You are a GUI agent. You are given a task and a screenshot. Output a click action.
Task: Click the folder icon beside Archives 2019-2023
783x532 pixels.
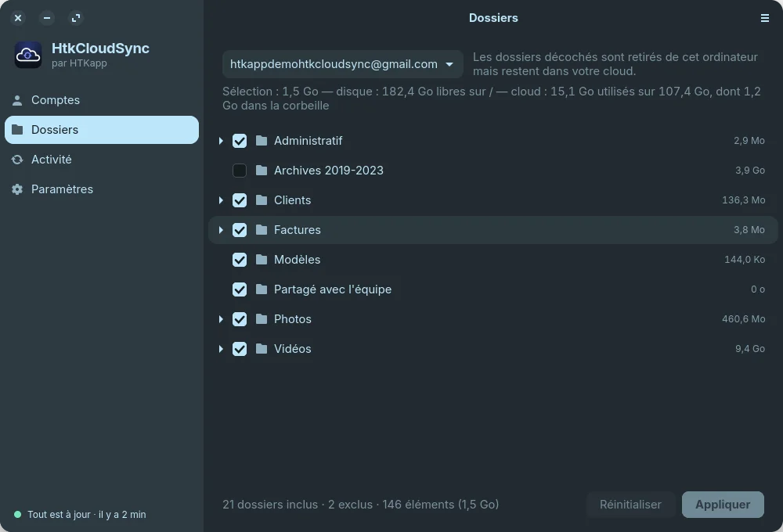[262, 171]
